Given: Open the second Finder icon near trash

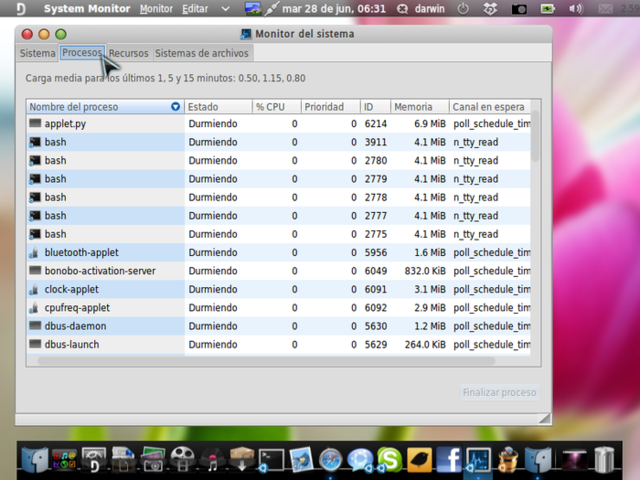Looking at the screenshot, I should pos(538,459).
